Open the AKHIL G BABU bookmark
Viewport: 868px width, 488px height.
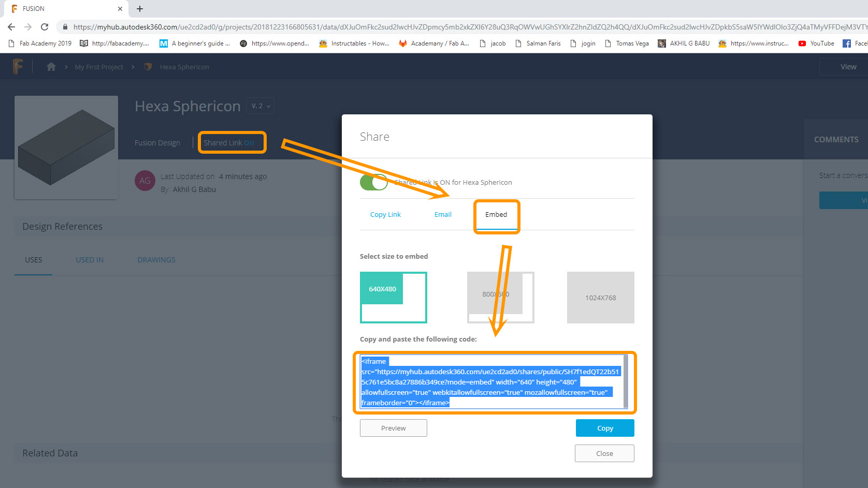click(x=684, y=43)
